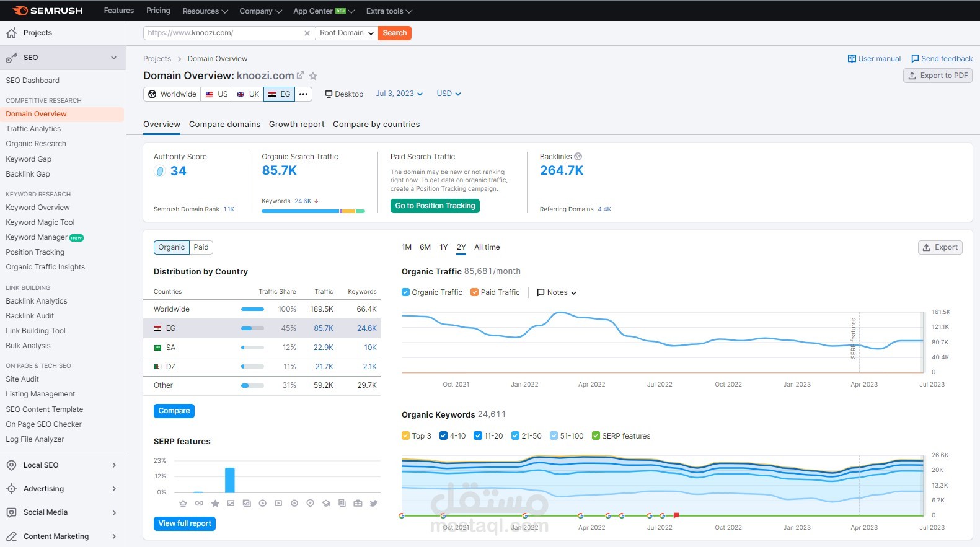Open the USD currency dropdown
Screen dimensions: 980x547
pyautogui.click(x=449, y=94)
